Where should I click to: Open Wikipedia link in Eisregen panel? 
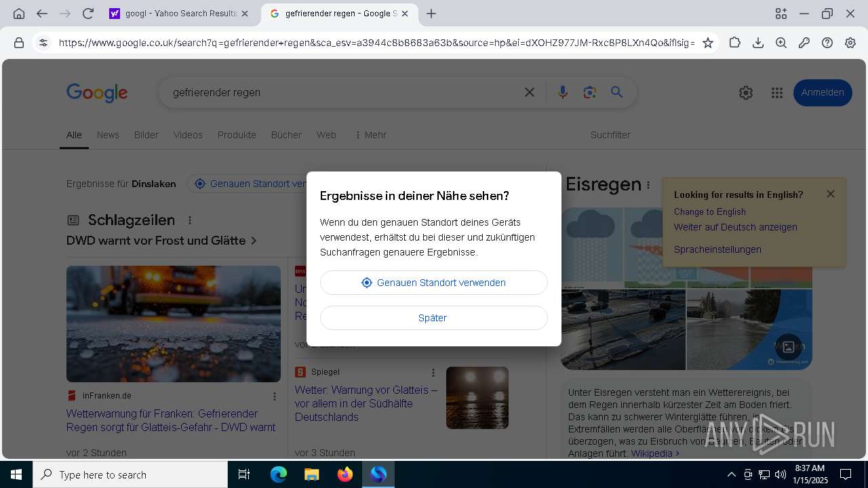point(655,453)
